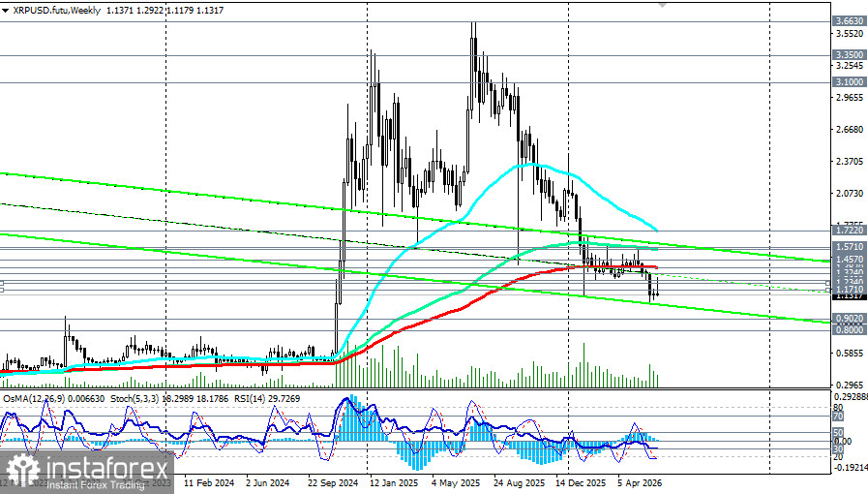
Task: Open the chart menu triangle beside XRPUSD
Action: pyautogui.click(x=5, y=11)
